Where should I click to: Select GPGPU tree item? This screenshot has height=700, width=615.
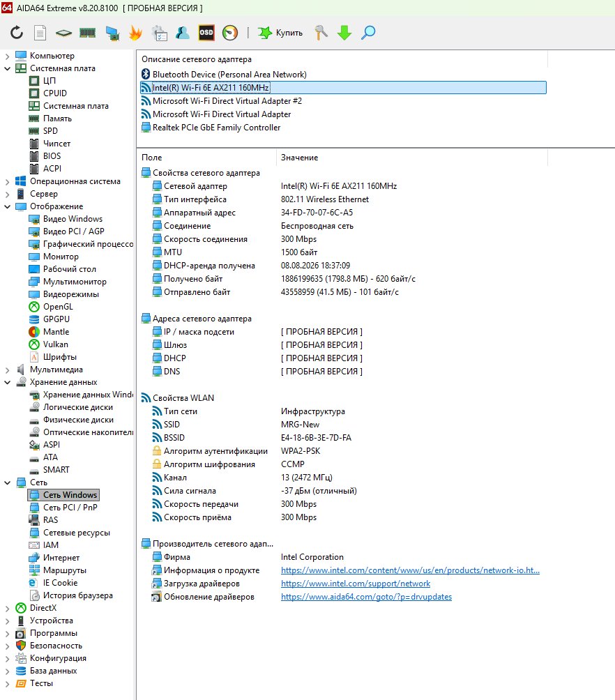point(56,319)
